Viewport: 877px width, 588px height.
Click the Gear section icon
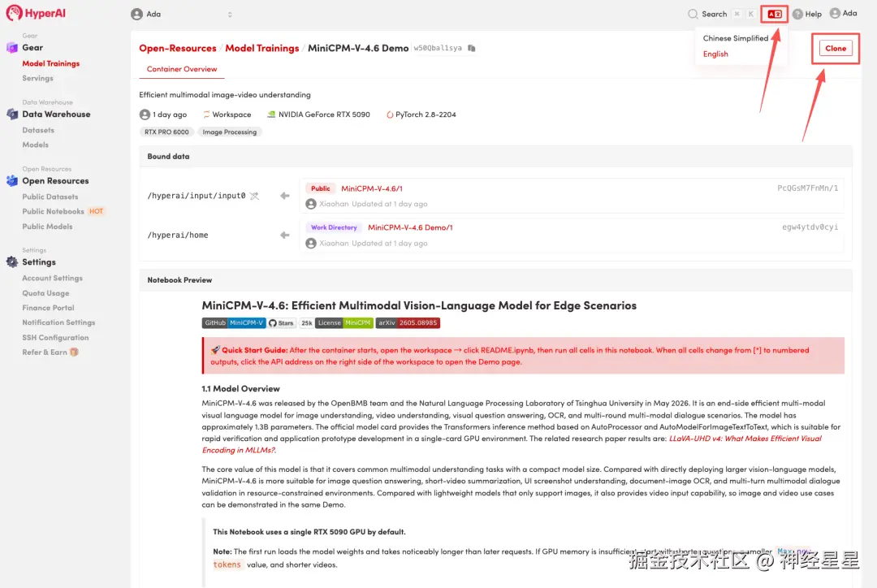point(12,48)
